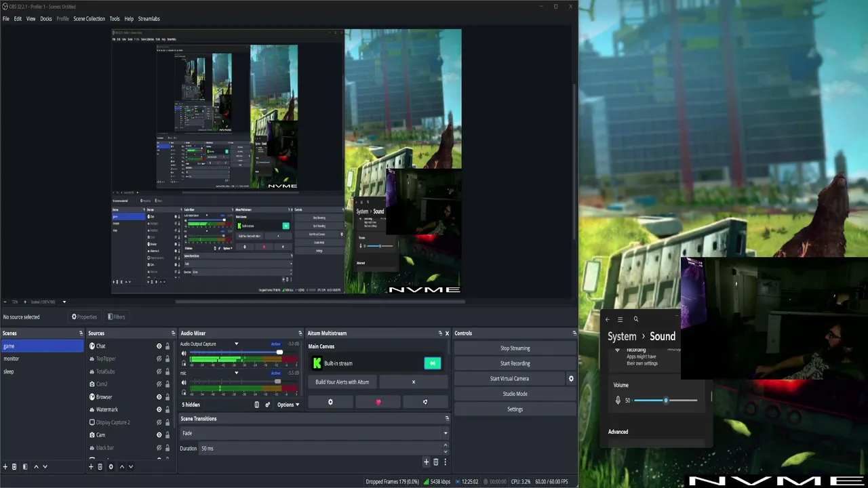
Task: Move the scene up in Scenes list
Action: 36,466
